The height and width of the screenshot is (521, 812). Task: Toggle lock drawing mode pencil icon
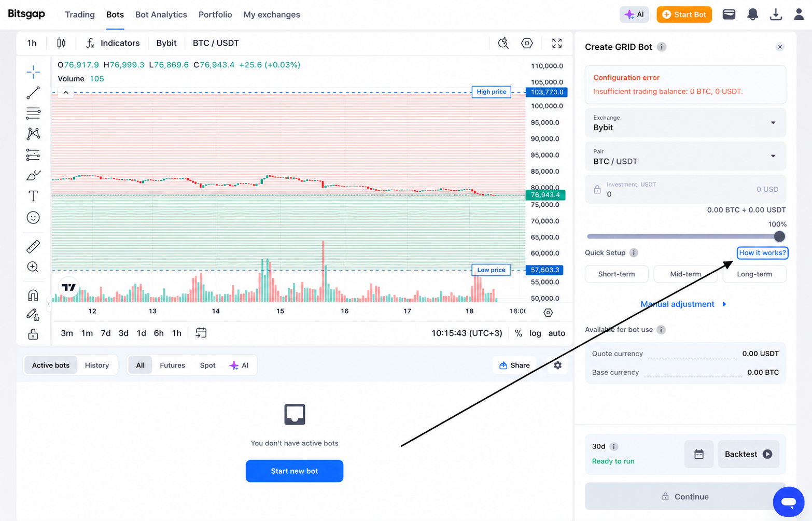tap(33, 315)
